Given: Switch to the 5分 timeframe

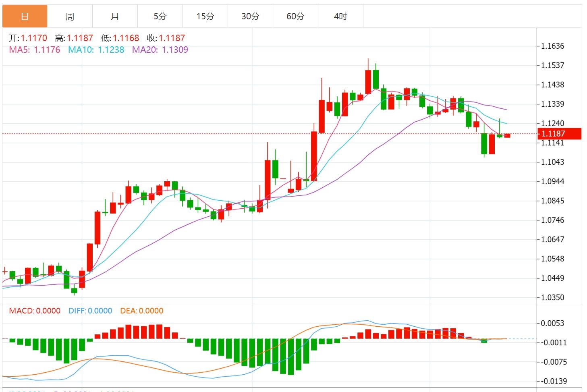Looking at the screenshot, I should (x=160, y=16).
